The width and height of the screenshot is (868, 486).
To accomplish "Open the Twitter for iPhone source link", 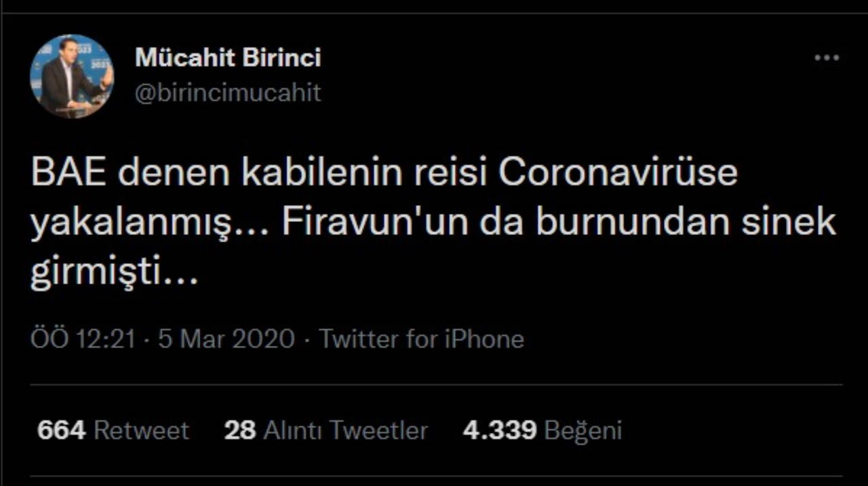I will (x=421, y=339).
